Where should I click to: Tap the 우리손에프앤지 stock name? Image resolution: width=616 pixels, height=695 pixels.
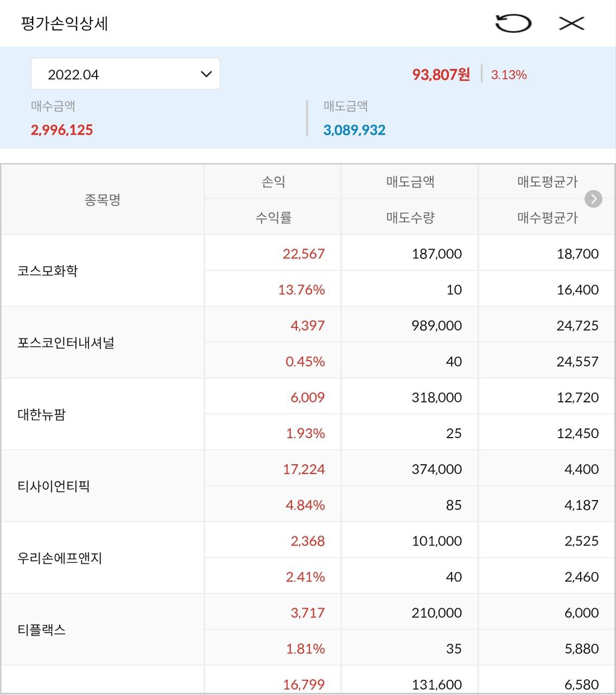pos(60,558)
